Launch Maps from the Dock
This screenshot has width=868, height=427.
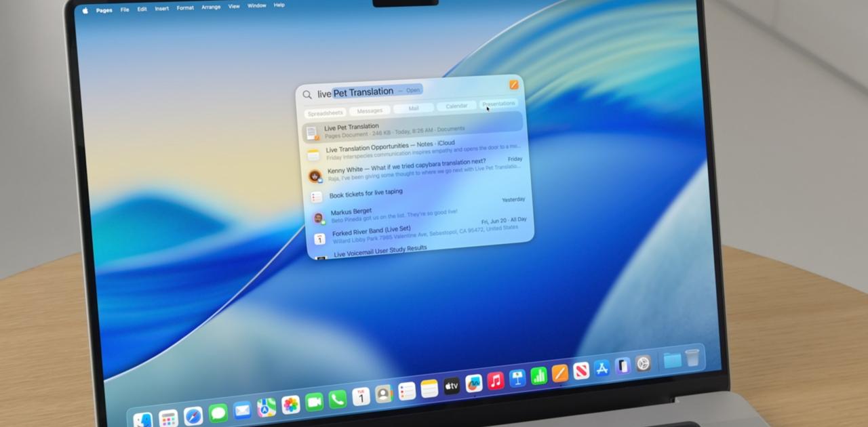tap(267, 407)
